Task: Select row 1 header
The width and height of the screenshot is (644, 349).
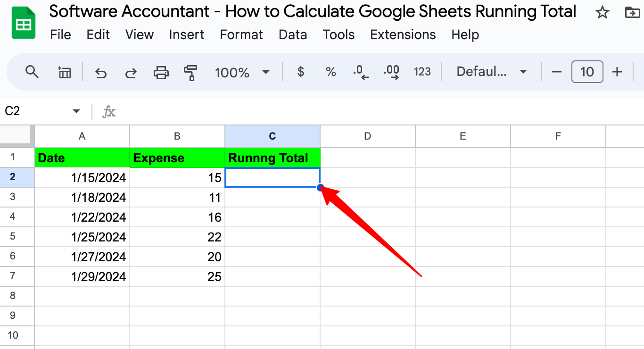Action: click(x=17, y=157)
